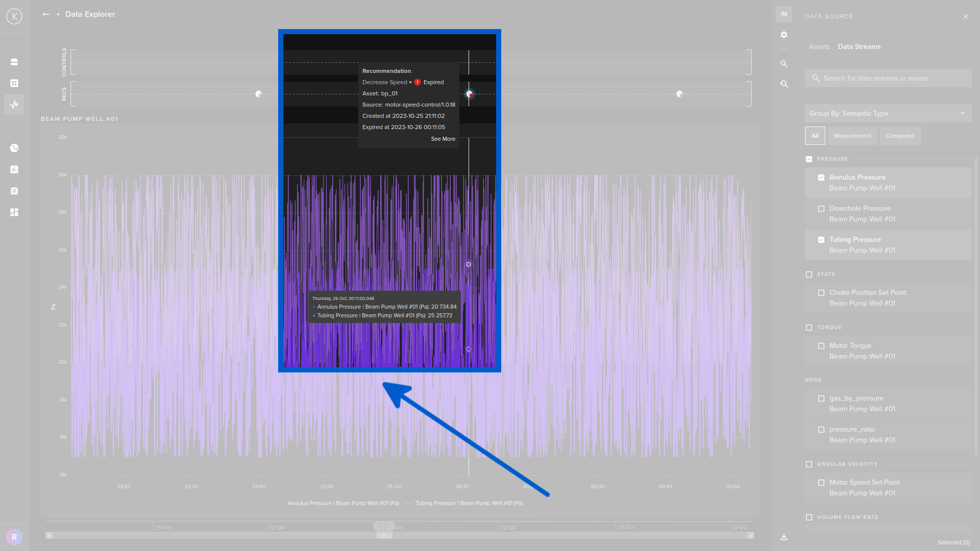980x551 pixels.
Task: Switch to the Assets tab
Action: (x=819, y=46)
